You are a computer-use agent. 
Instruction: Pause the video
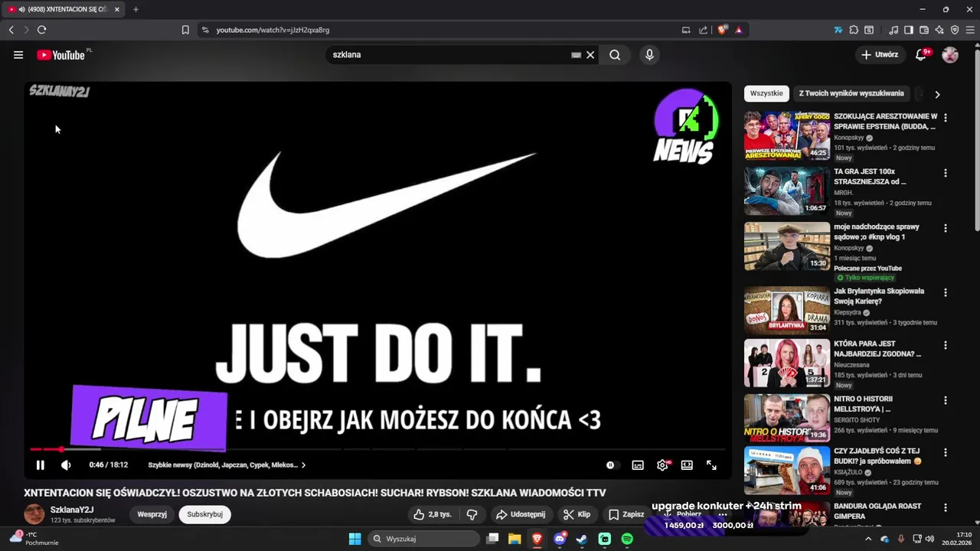tap(41, 465)
